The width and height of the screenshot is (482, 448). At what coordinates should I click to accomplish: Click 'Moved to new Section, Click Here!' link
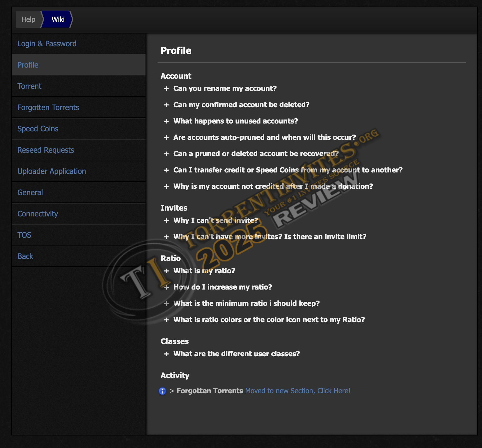[297, 391]
